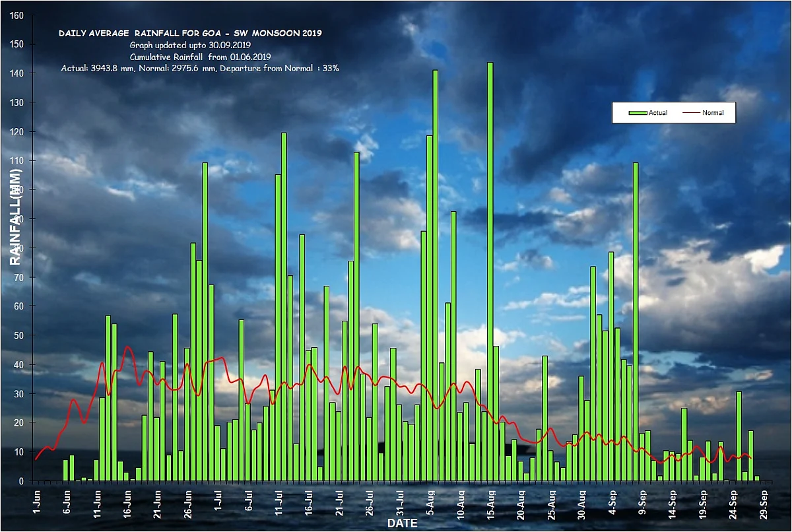Screen dimensions: 792x532
Task: Click the y-axis value 10
Action: coord(18,452)
